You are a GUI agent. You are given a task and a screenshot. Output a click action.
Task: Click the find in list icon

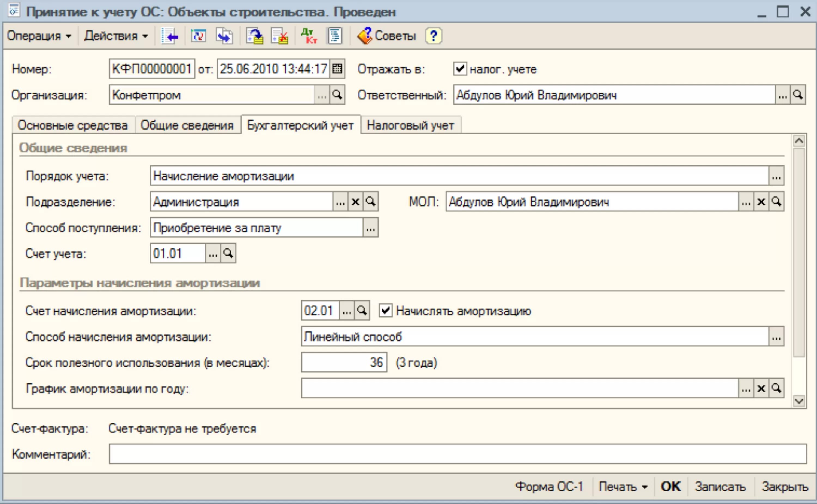pos(169,36)
